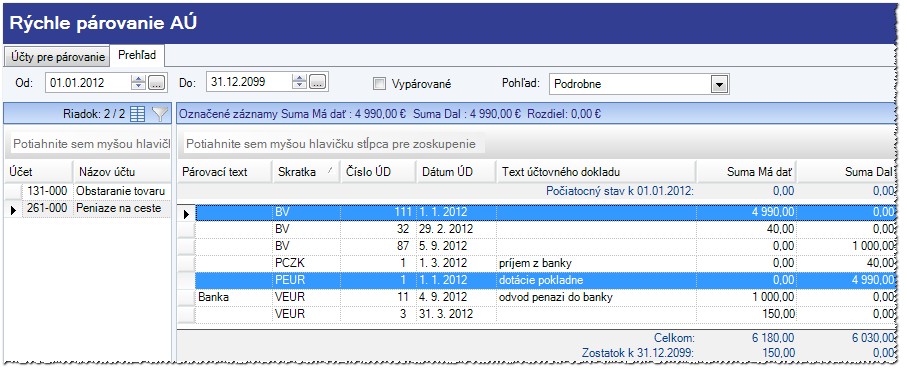The height and width of the screenshot is (373, 907).
Task: Switch to Účty pre párovanie tab
Action: (x=58, y=57)
